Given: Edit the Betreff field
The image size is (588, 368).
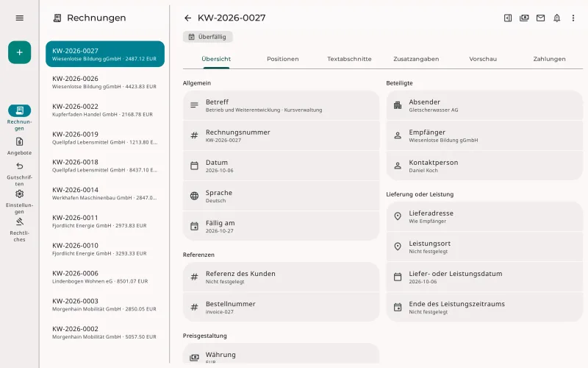Looking at the screenshot, I should pos(282,105).
